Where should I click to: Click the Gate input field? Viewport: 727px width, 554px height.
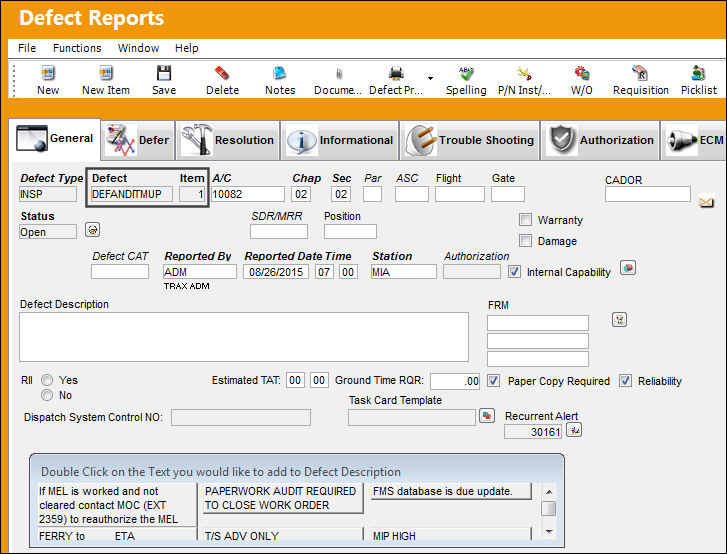coord(508,194)
